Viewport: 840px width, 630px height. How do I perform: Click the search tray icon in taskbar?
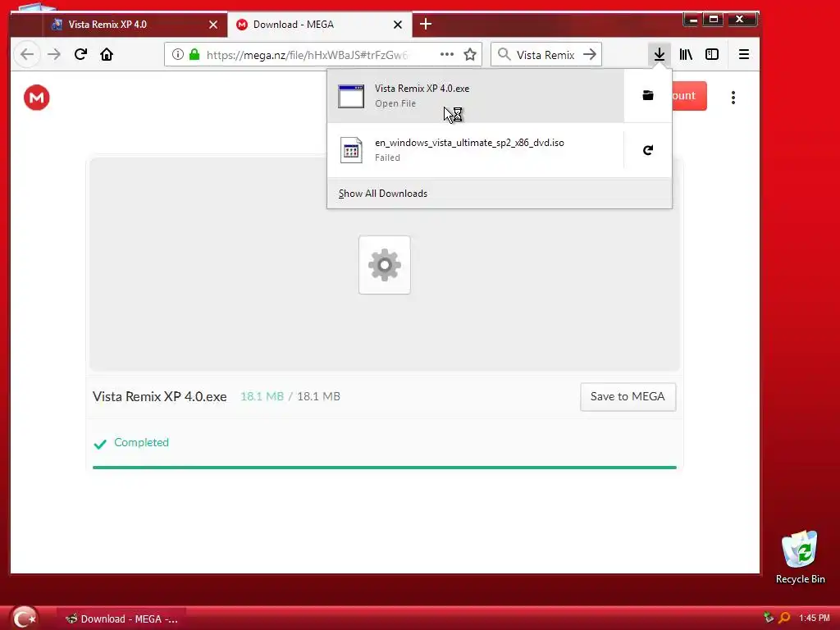[784, 618]
